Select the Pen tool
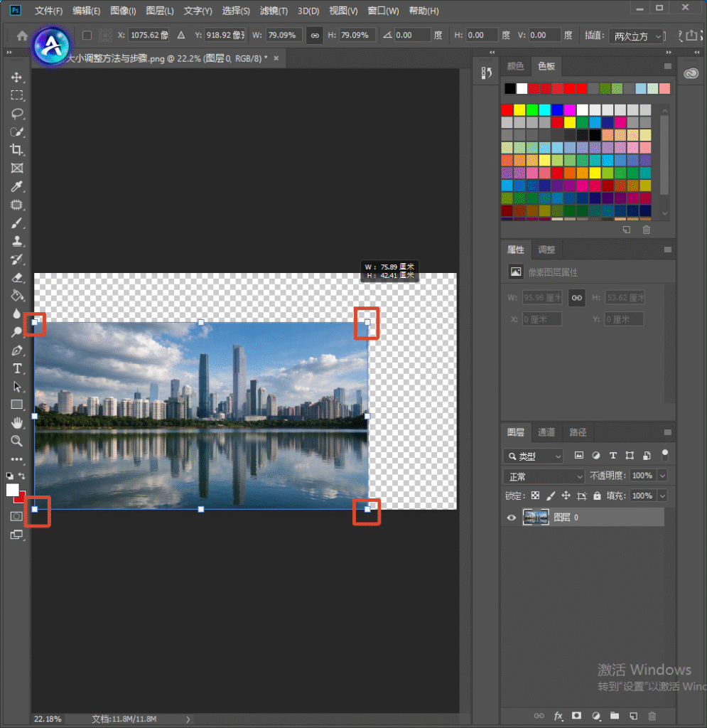707x728 pixels. tap(17, 350)
